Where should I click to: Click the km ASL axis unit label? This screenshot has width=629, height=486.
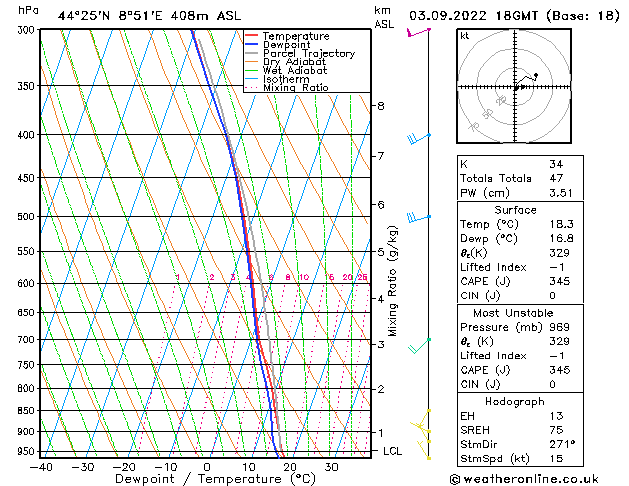coord(384,17)
